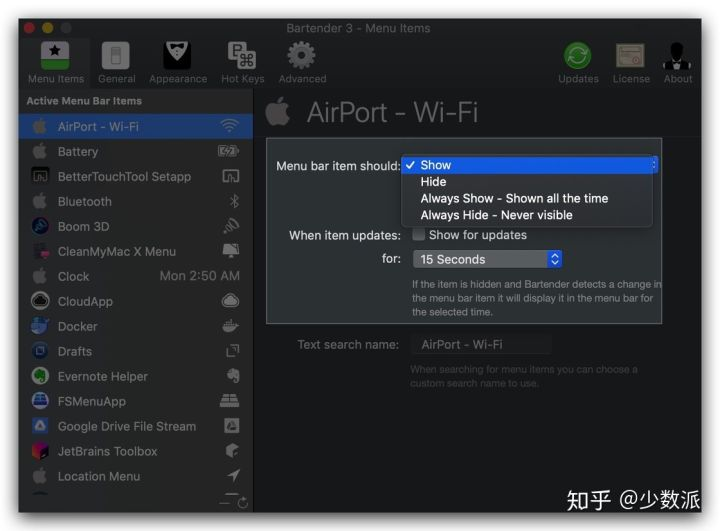Click the Drafts status icon on right
720x531 pixels.
(x=232, y=350)
